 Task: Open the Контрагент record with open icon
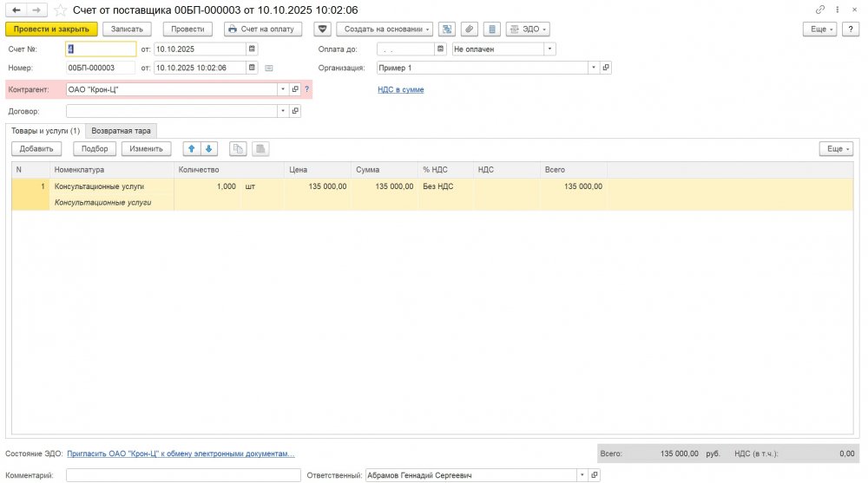[x=295, y=89]
